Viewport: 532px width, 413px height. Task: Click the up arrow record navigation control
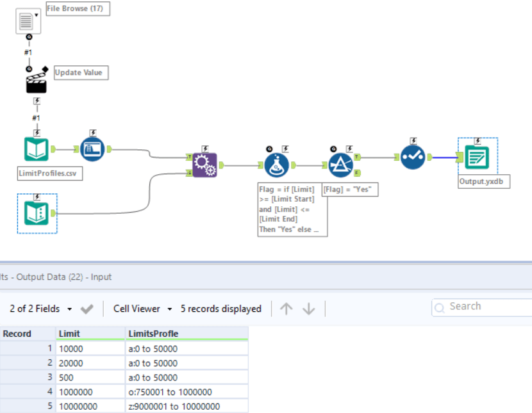pyautogui.click(x=287, y=308)
